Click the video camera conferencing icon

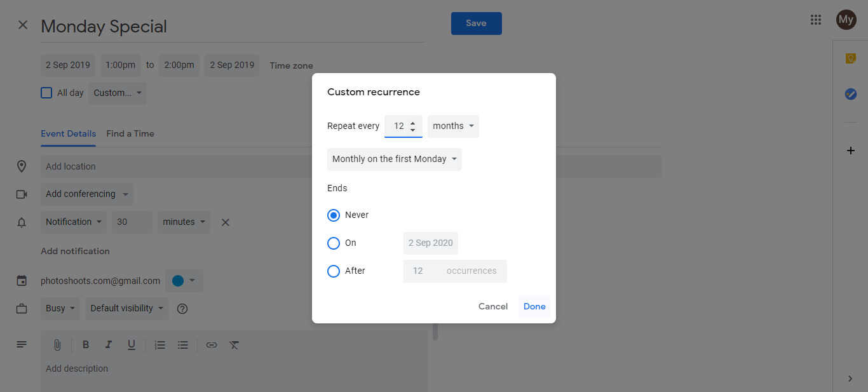[22, 194]
